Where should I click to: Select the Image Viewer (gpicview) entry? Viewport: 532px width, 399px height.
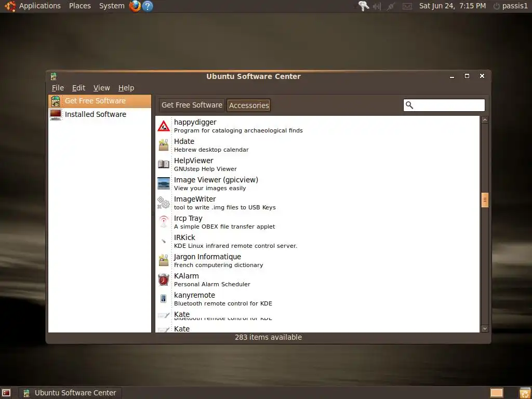click(x=317, y=183)
